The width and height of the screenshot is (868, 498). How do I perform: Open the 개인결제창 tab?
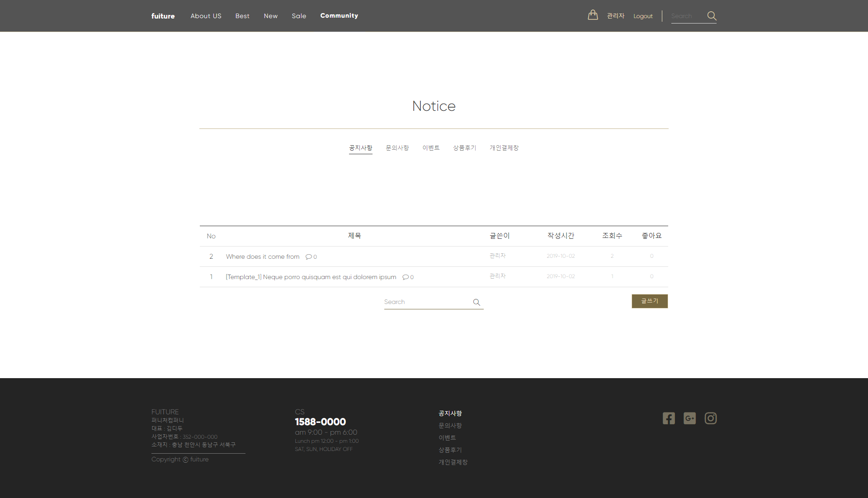point(504,148)
